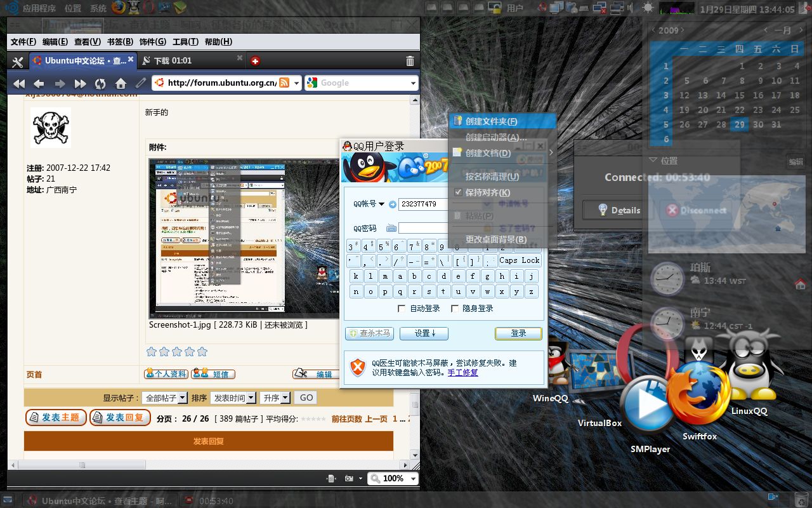Open the closed tabs trash icon
The image size is (812, 508).
[410, 61]
